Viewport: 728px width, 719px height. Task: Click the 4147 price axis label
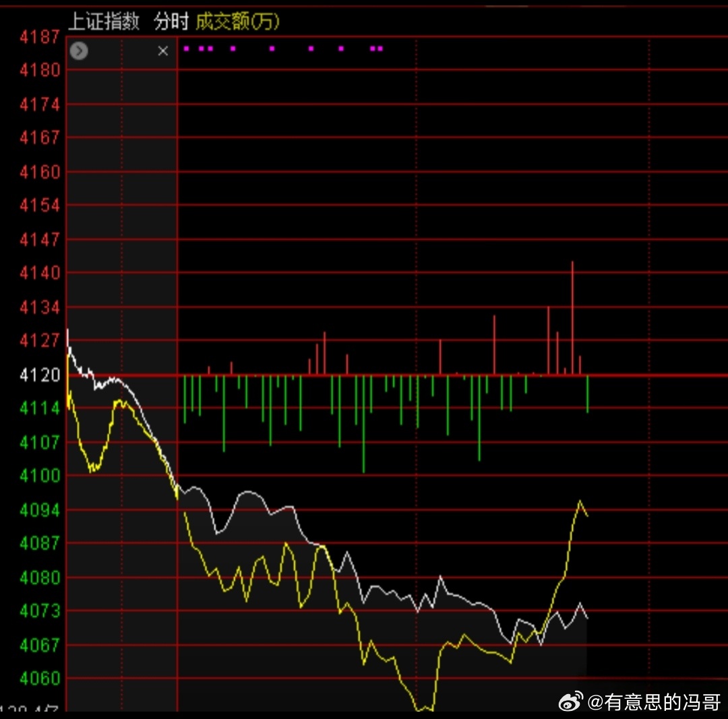[x=40, y=240]
